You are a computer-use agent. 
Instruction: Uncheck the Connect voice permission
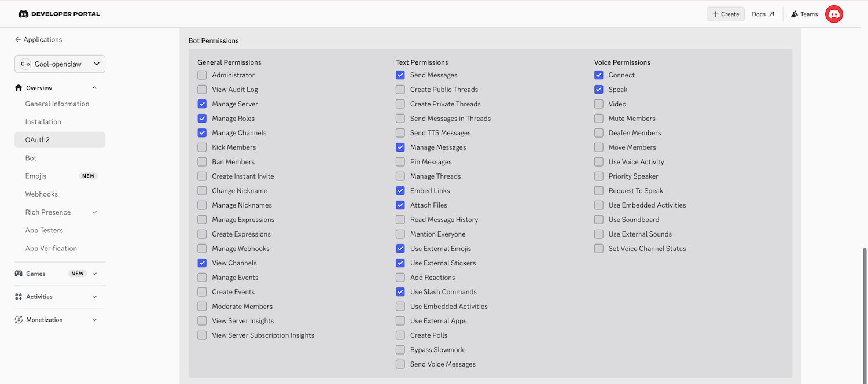click(x=598, y=75)
